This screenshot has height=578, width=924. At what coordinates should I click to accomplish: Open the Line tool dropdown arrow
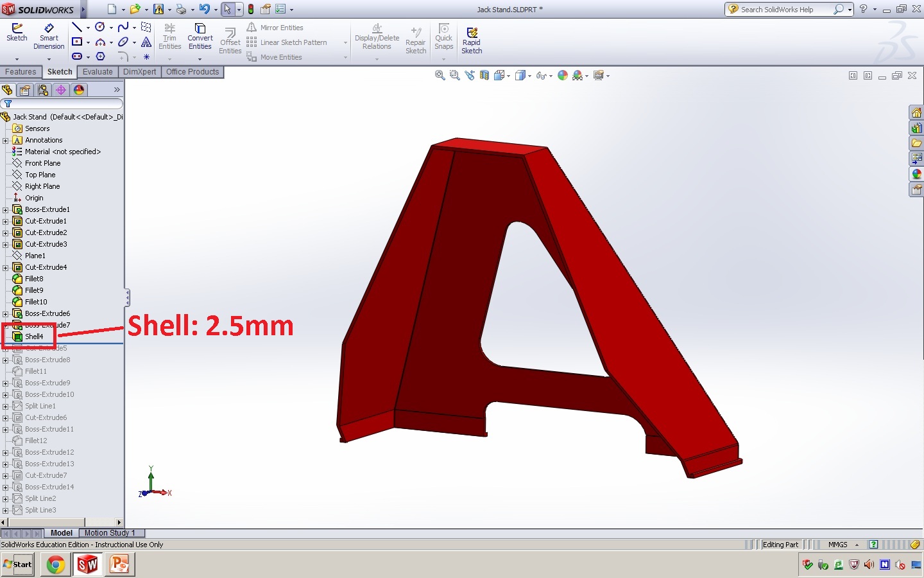pos(88,28)
